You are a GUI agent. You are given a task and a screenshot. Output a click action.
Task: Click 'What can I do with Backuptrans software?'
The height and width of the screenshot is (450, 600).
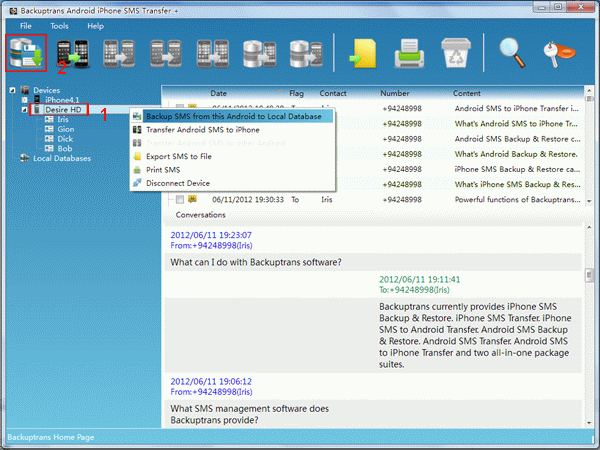coord(256,262)
